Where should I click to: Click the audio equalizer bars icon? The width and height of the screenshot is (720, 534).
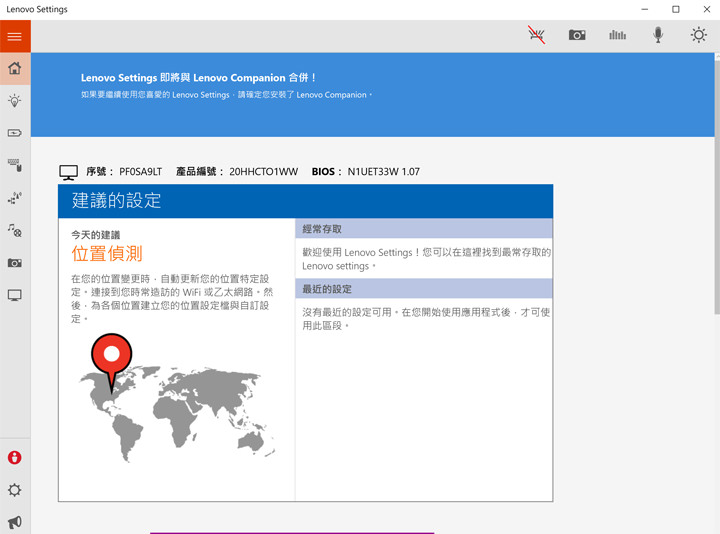(617, 35)
